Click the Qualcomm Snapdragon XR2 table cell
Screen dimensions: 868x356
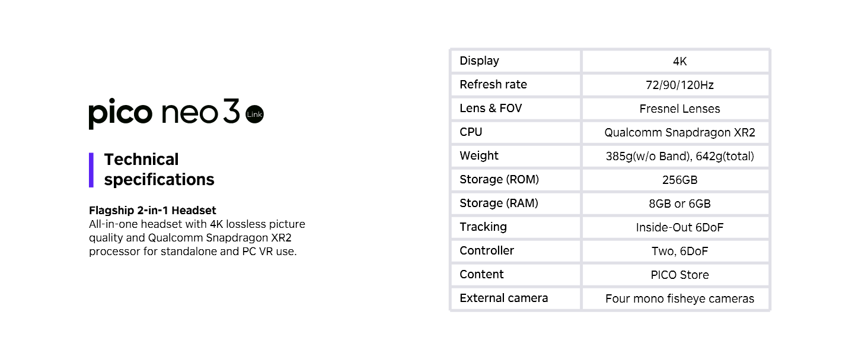676,132
